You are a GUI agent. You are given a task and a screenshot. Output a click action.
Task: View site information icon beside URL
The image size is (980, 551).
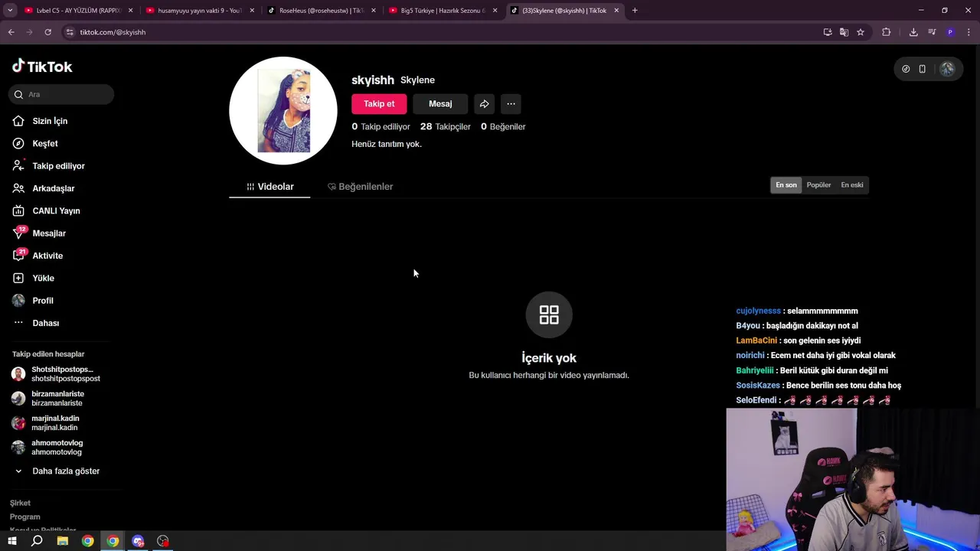pyautogui.click(x=70, y=32)
